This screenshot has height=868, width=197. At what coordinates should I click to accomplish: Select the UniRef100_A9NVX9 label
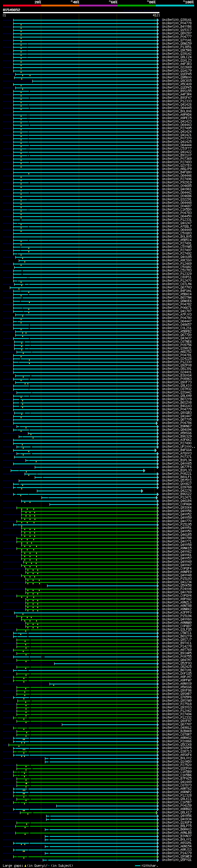coord(176,684)
